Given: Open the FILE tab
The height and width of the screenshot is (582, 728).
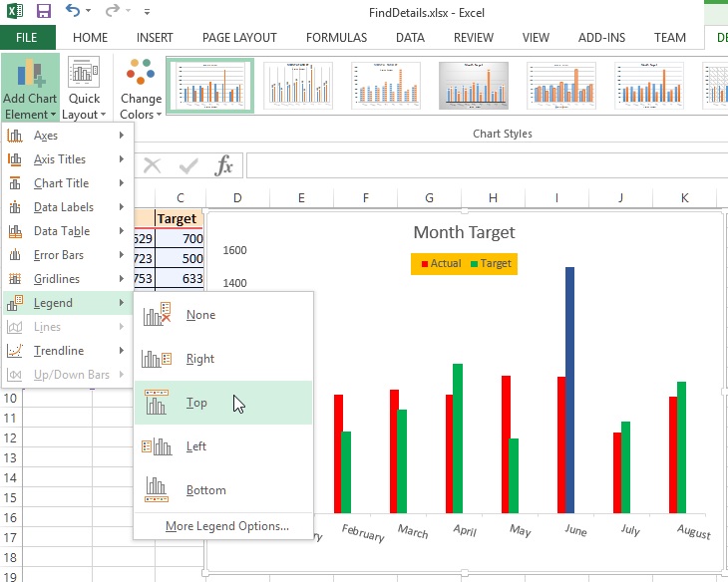Looking at the screenshot, I should [x=28, y=38].
